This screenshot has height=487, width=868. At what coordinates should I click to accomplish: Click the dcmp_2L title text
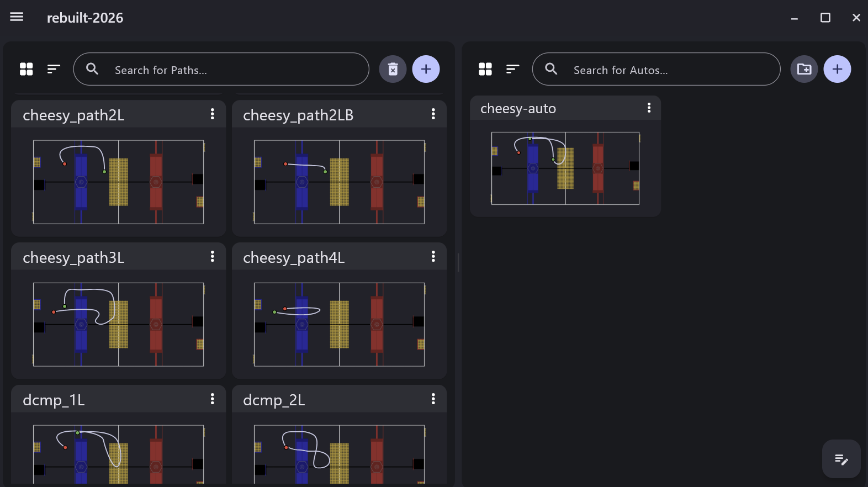tap(274, 400)
